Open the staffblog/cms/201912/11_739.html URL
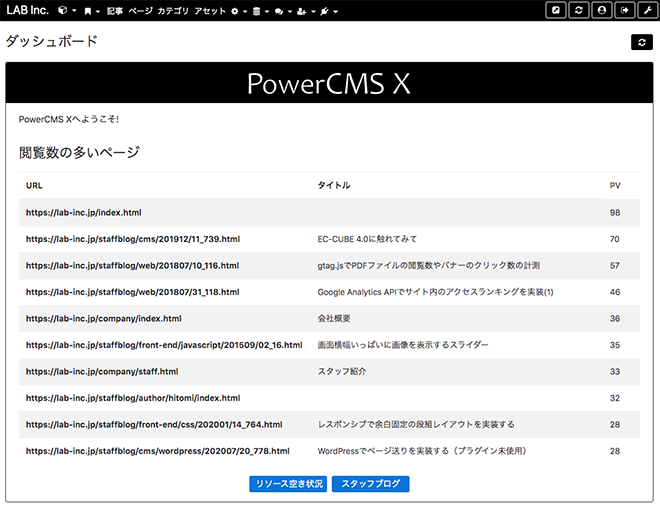660x507 pixels. click(x=133, y=239)
